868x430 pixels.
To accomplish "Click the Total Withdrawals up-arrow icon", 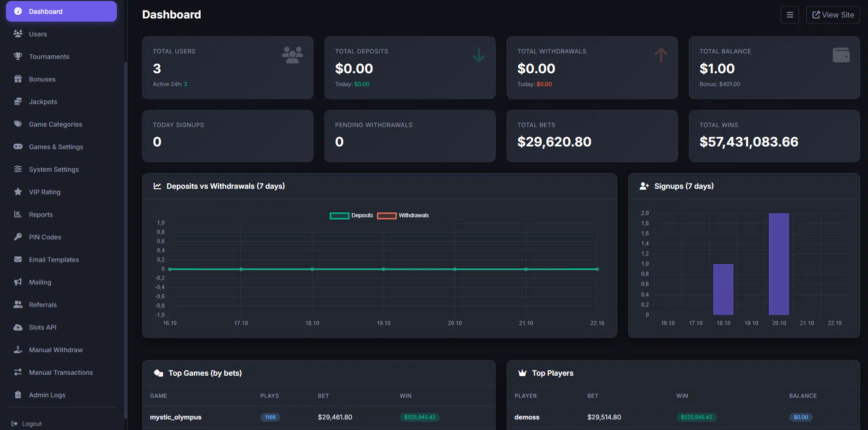I will 661,55.
